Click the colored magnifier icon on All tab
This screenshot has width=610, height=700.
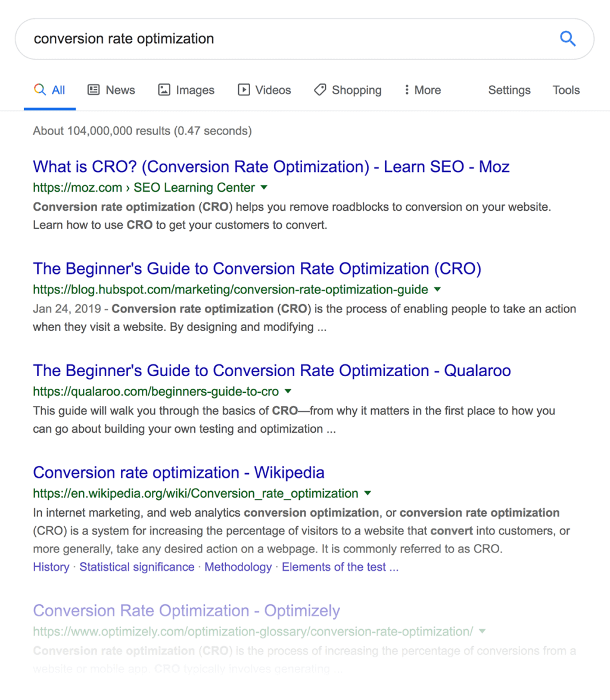tap(40, 90)
